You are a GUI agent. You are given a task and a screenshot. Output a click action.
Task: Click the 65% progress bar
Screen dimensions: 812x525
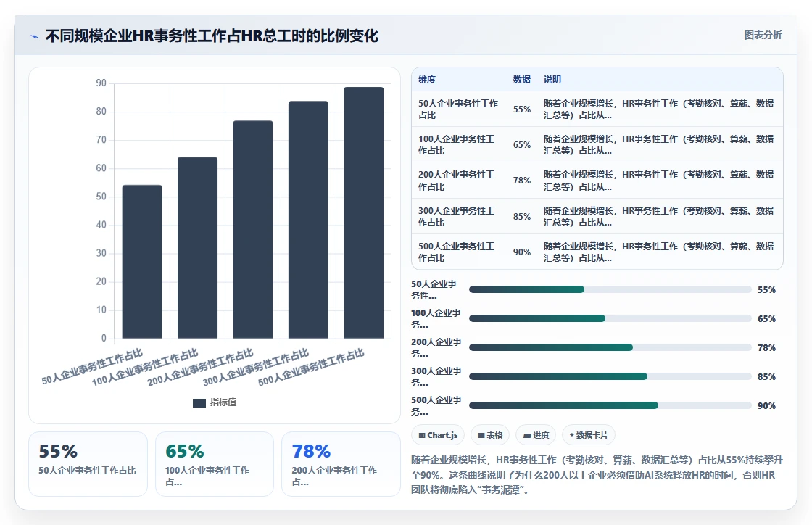tap(610, 318)
